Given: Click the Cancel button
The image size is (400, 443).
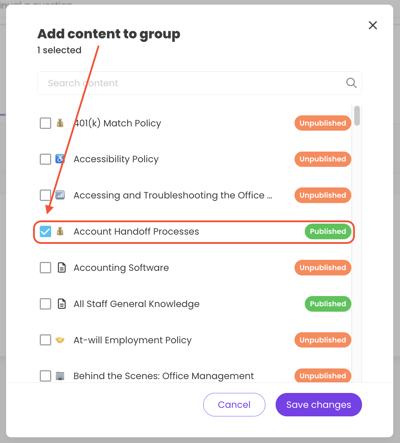Looking at the screenshot, I should coord(234,405).
